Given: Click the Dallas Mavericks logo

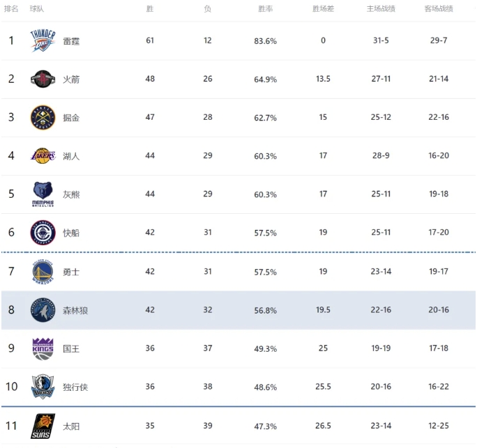Looking at the screenshot, I should 43,387.
